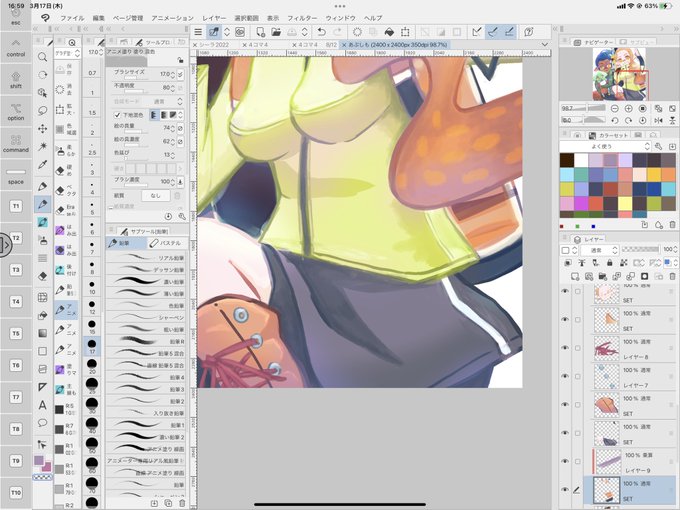Hide the レイヤー 7 layer with eye icon
Screen dimensions: 680x510
pyautogui.click(x=565, y=376)
